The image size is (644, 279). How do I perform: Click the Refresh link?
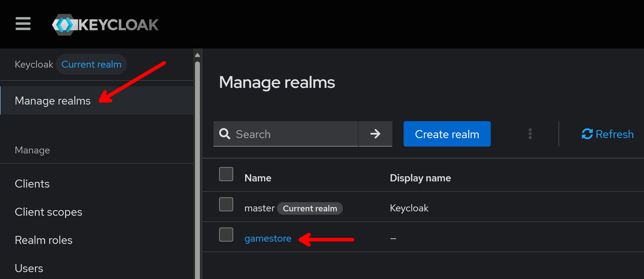(608, 134)
